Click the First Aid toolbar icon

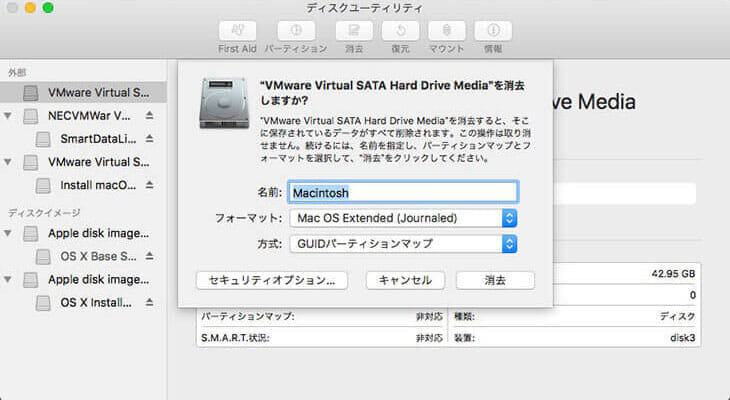pos(237,31)
